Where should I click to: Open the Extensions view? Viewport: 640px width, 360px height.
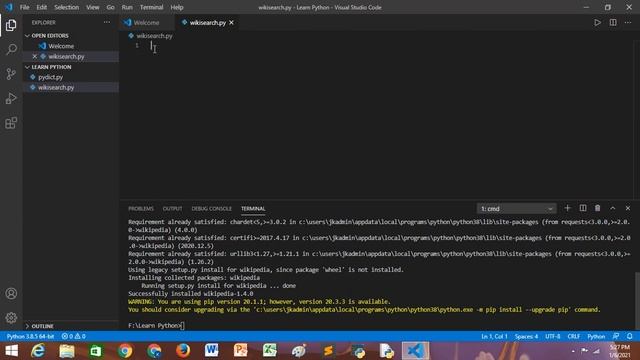click(x=11, y=123)
